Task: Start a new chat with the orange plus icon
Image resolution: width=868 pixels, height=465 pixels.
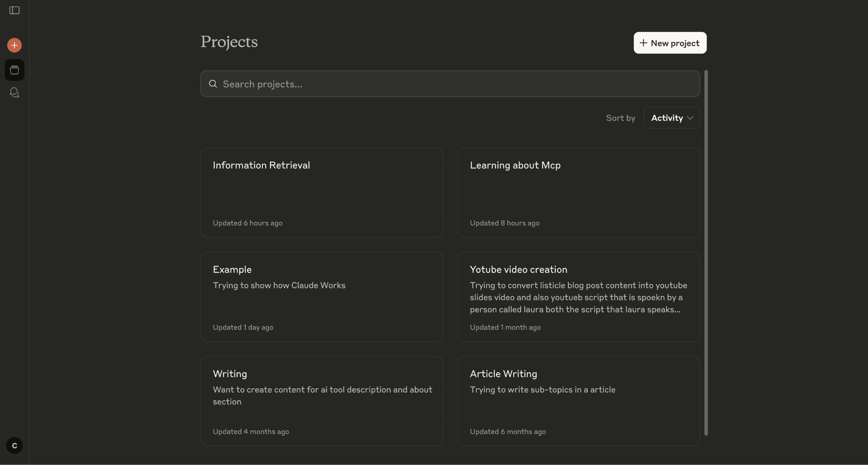Action: pos(14,45)
